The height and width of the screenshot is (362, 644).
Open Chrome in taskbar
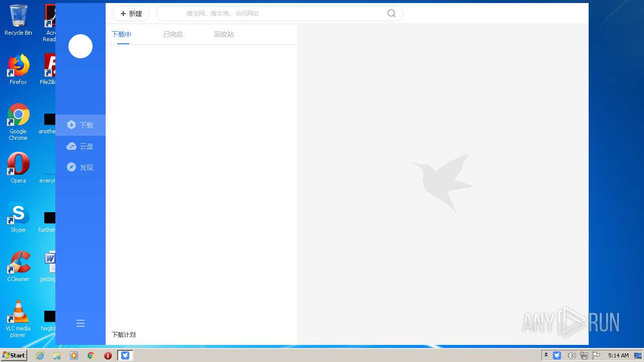point(91,355)
